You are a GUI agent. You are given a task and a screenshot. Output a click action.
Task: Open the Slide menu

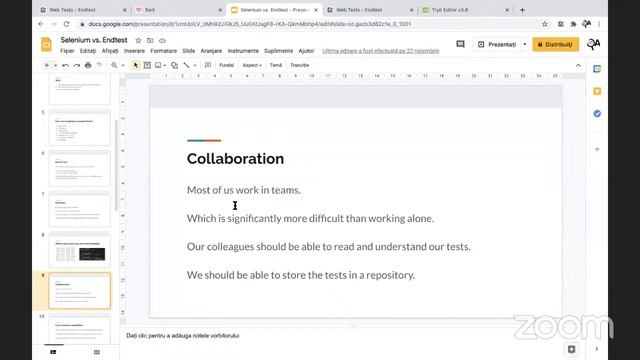(x=189, y=51)
